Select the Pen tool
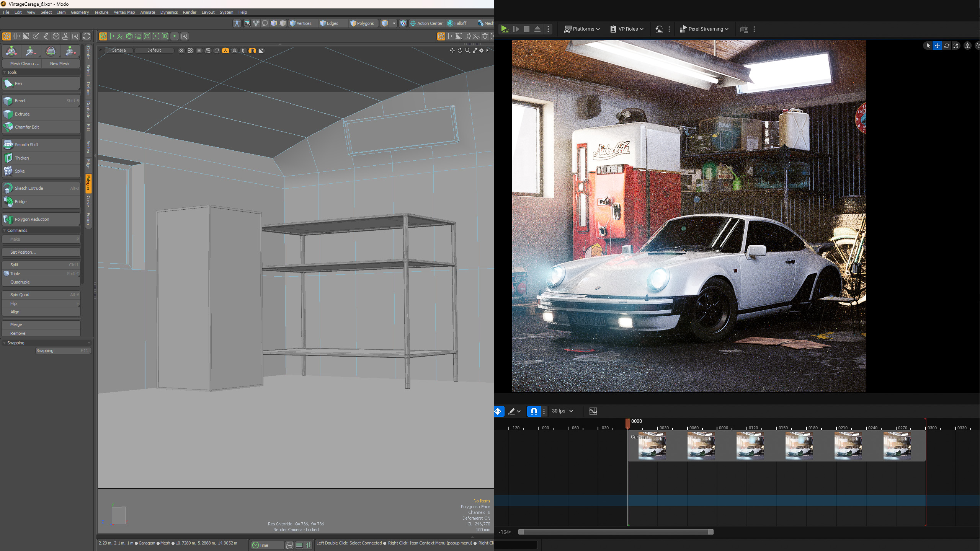This screenshot has width=980, height=551. (x=41, y=83)
